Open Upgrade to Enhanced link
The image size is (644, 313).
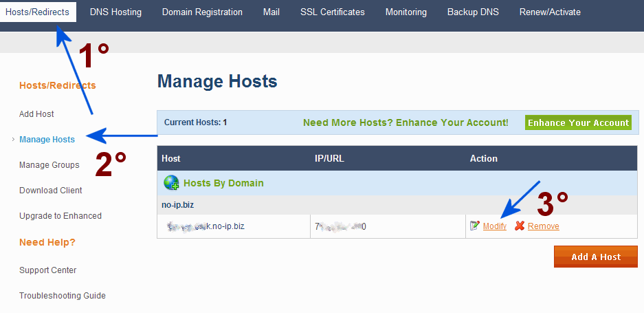[x=60, y=216]
